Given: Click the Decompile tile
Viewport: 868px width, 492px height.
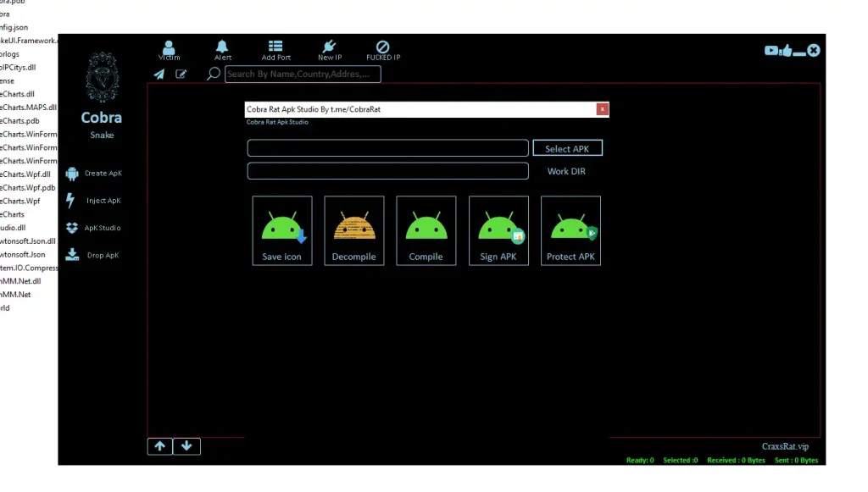Looking at the screenshot, I should (354, 231).
